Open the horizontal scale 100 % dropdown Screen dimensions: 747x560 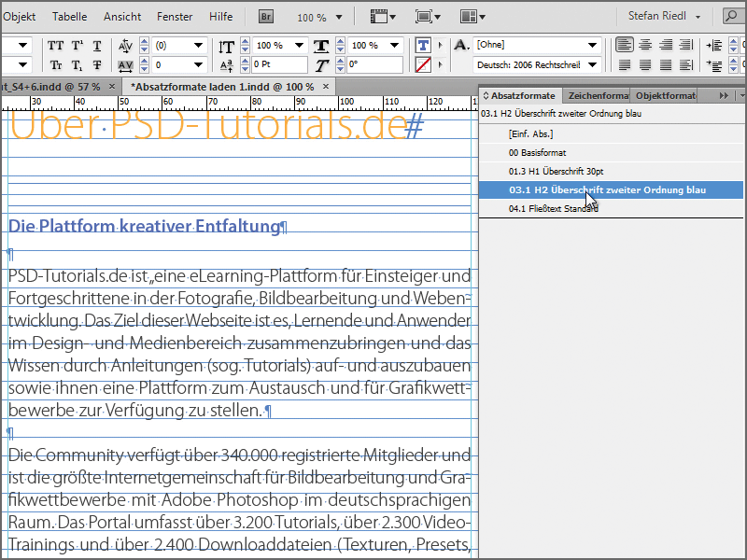pos(394,46)
